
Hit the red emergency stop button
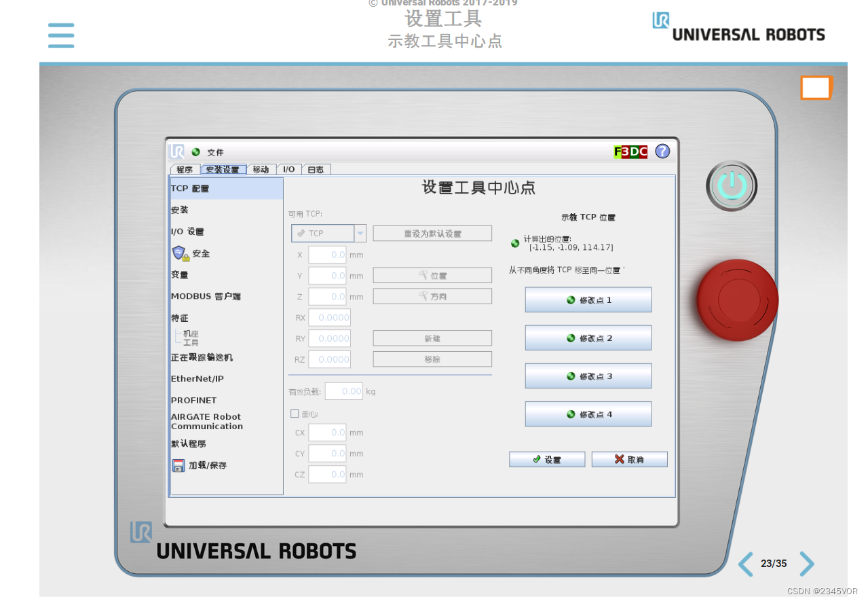pyautogui.click(x=737, y=299)
